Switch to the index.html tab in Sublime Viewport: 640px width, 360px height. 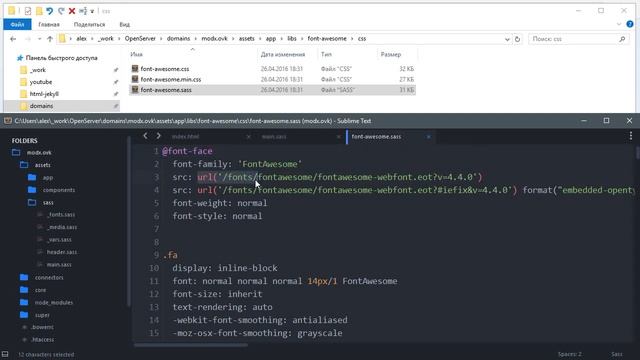185,137
